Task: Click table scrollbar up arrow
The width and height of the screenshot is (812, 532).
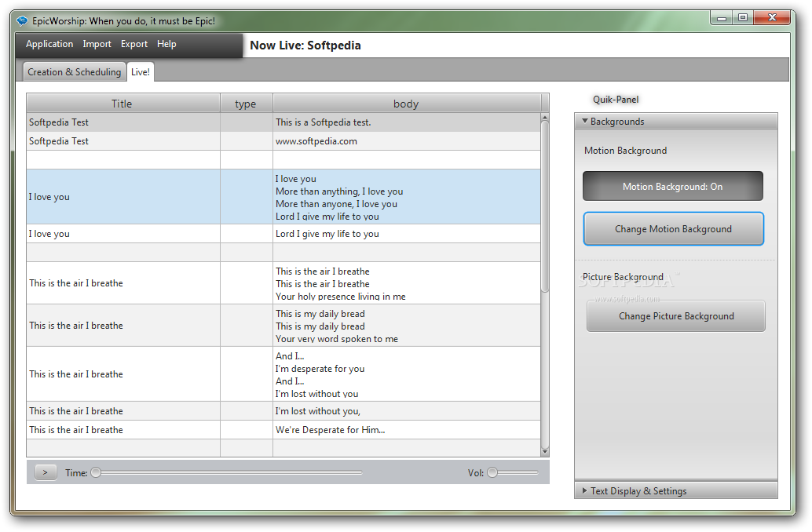Action: 545,118
